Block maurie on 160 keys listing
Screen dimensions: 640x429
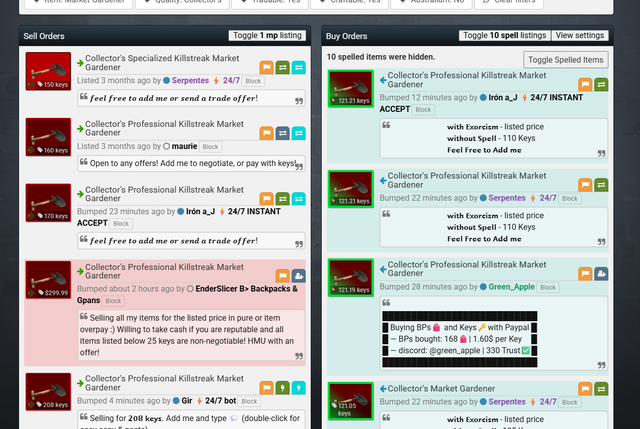pyautogui.click(x=211, y=147)
